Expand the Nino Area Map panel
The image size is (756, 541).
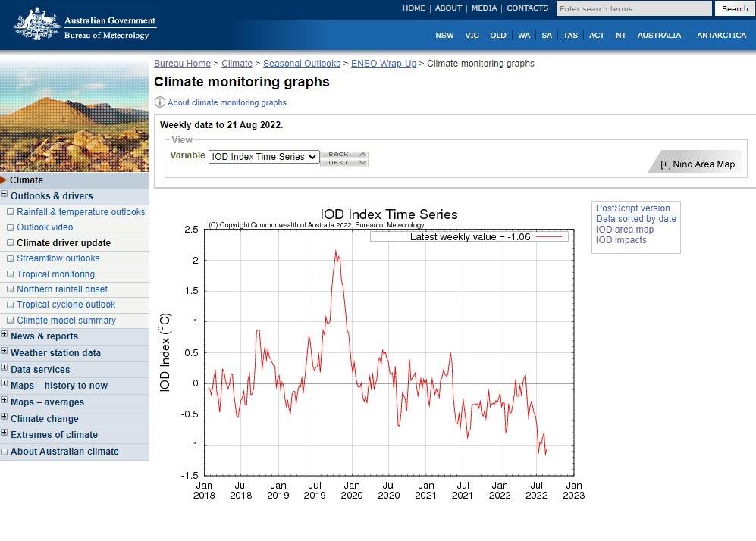click(697, 164)
